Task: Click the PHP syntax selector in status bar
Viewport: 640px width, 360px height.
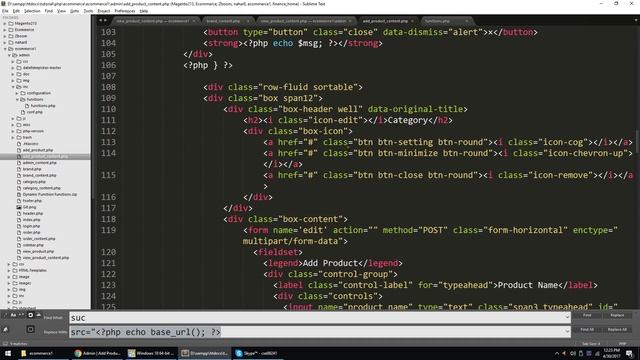Action: (x=622, y=344)
